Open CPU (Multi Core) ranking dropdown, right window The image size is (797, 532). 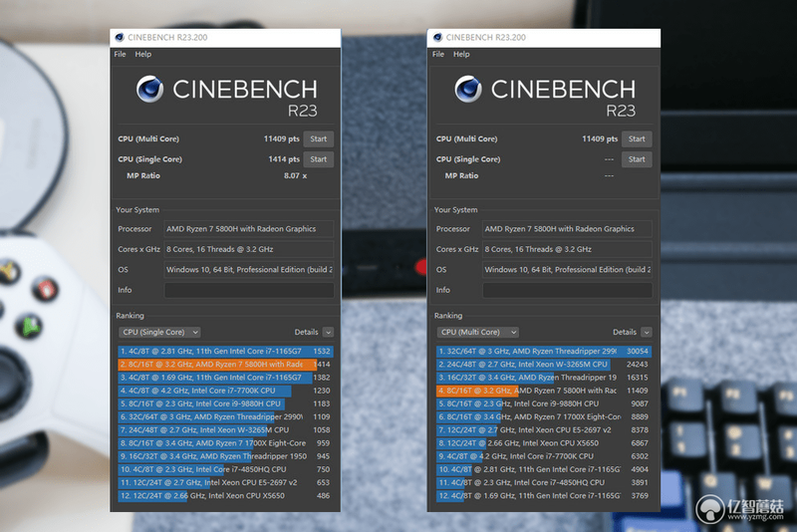pyautogui.click(x=478, y=332)
